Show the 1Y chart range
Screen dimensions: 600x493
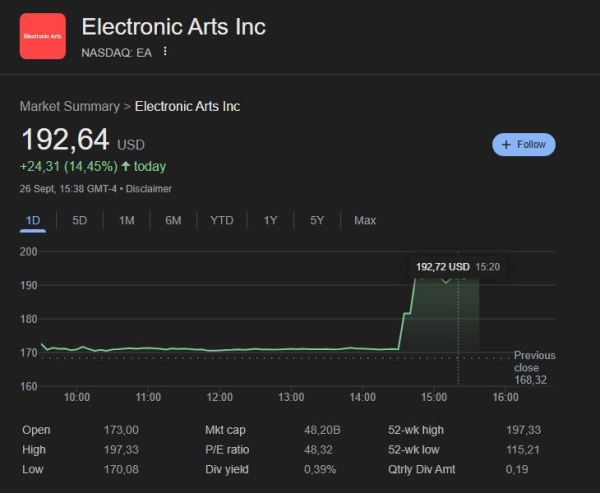(270, 220)
